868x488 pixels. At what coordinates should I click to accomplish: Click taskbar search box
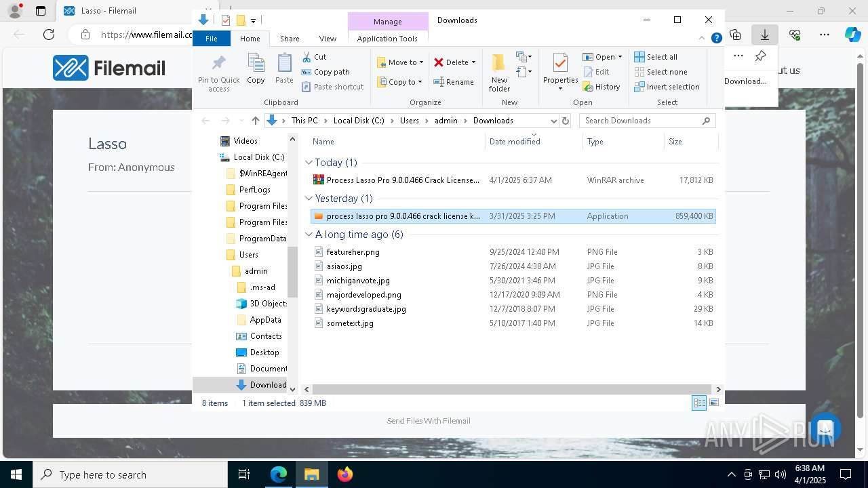click(130, 474)
